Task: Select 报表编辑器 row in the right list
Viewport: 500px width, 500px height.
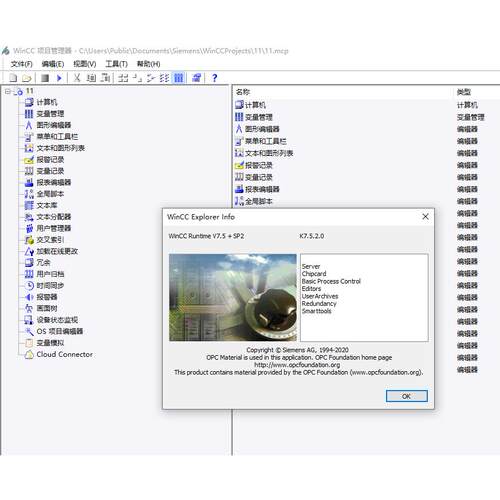Action: 262,189
